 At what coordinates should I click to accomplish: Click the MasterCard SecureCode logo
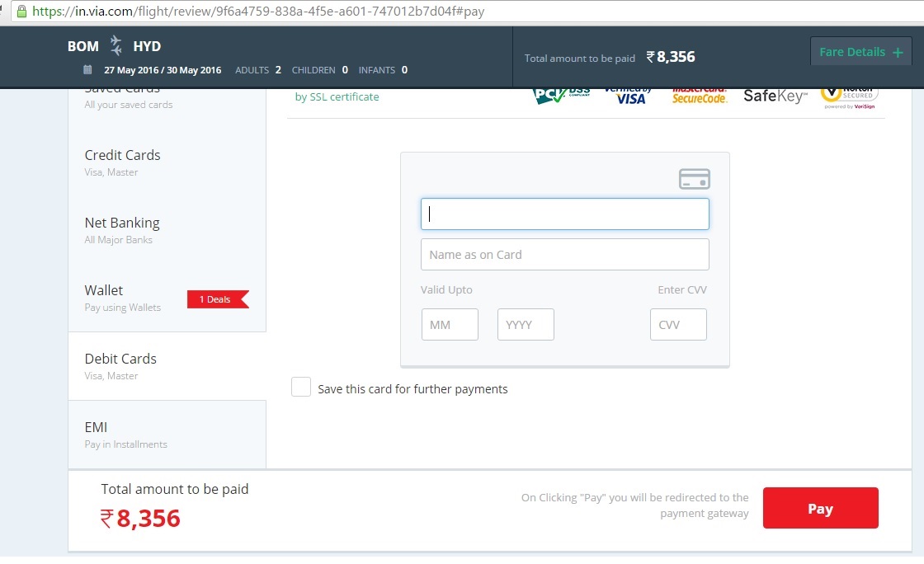pyautogui.click(x=699, y=95)
